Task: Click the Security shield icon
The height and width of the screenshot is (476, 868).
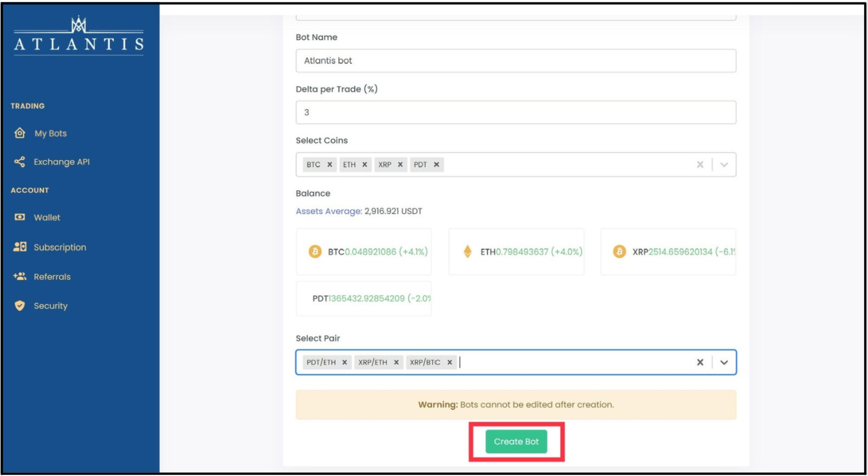Action: pyautogui.click(x=19, y=306)
